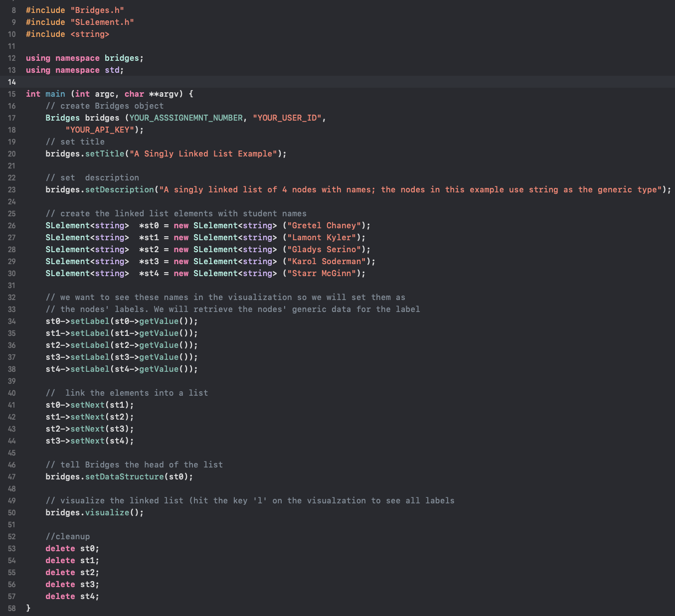Click "A Singly Linked List Example" string
This screenshot has width=675, height=616.
[203, 154]
